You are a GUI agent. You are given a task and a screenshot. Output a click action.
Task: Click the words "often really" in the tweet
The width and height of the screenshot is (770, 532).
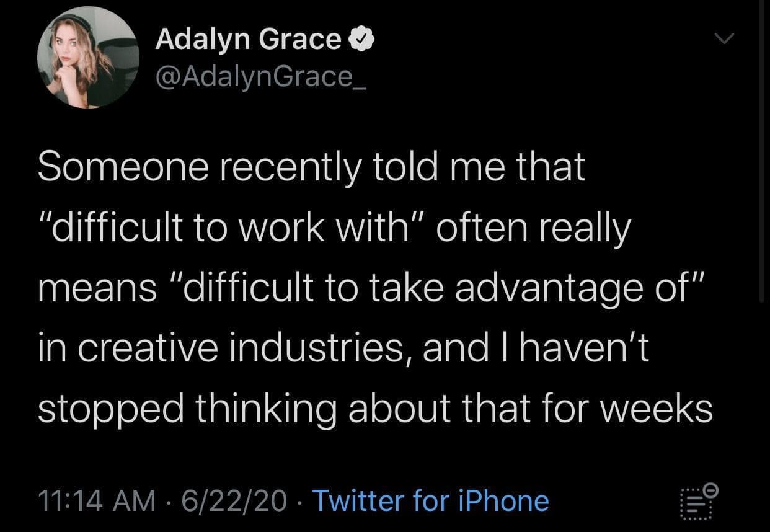[532, 229]
